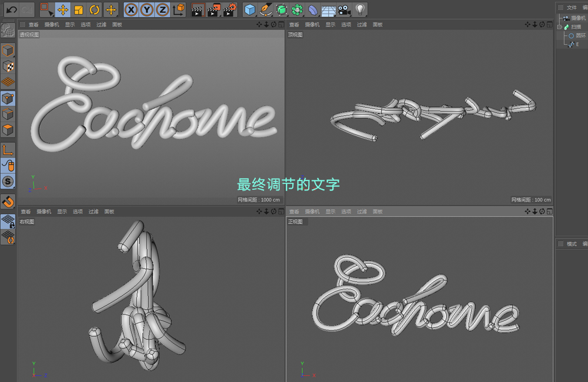Open the green generators (subdivision) palette
Viewport: 588px width, 382px height.
pos(281,10)
